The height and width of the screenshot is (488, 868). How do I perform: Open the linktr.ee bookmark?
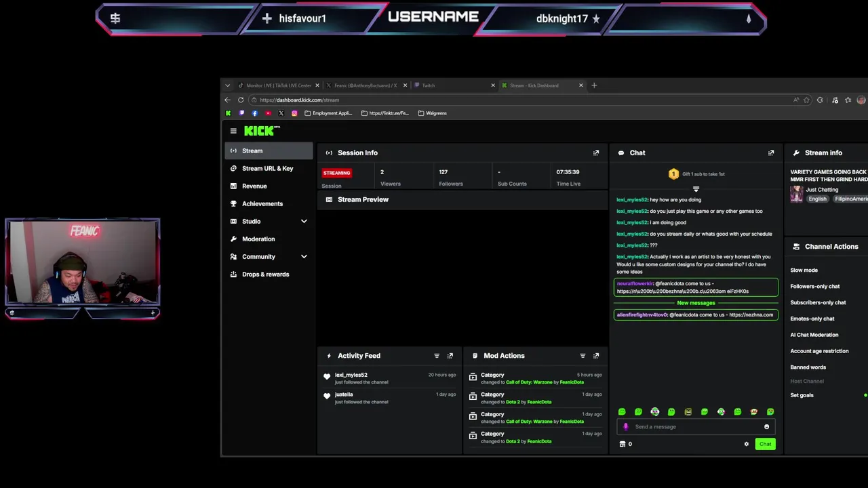point(385,113)
